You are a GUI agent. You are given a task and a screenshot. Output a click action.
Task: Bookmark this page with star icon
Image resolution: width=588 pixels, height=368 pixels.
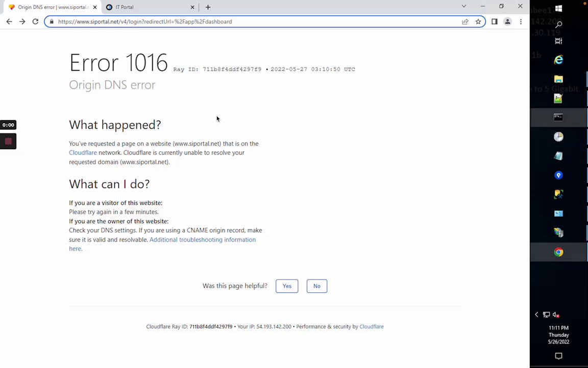pos(478,22)
